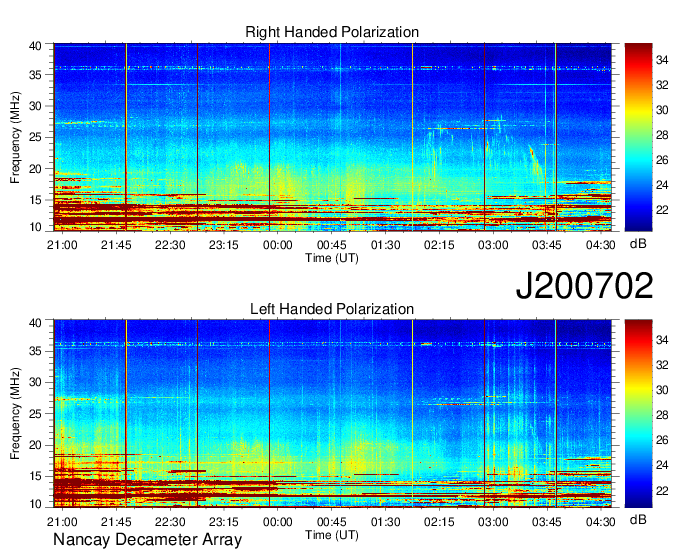Click the Left Handed panel's colorbar
The height and width of the screenshot is (552, 680).
[x=638, y=414]
